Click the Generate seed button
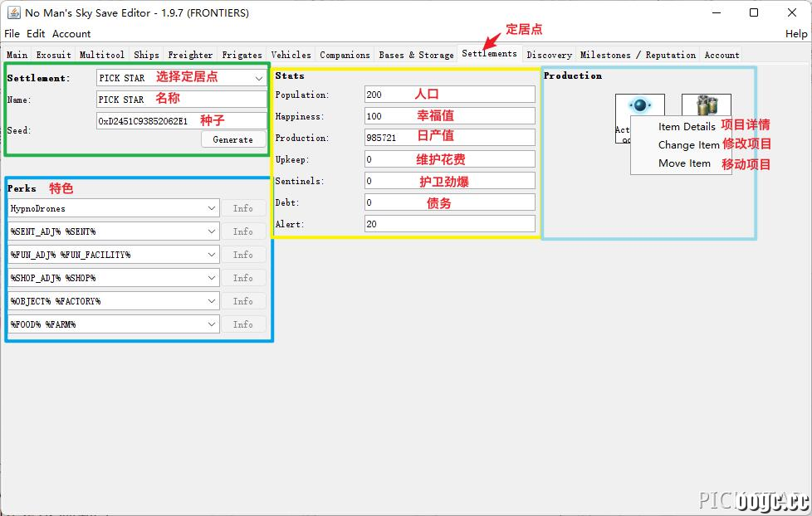This screenshot has height=516, width=812. (233, 139)
